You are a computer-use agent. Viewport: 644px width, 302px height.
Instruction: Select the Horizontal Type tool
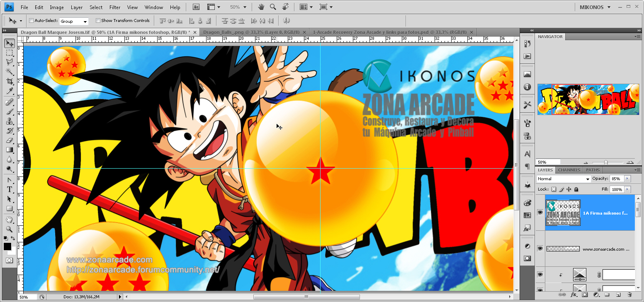click(10, 189)
